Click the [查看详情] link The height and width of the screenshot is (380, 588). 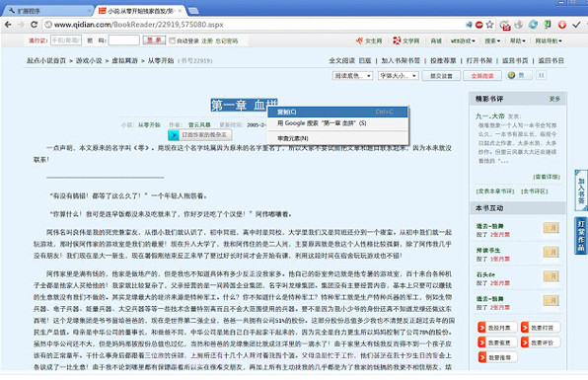(x=547, y=177)
